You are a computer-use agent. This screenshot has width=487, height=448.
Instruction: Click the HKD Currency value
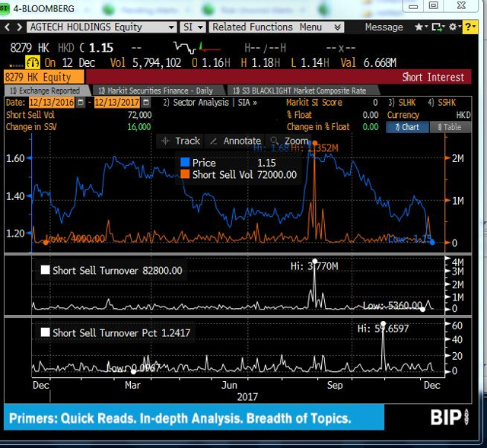click(x=463, y=115)
